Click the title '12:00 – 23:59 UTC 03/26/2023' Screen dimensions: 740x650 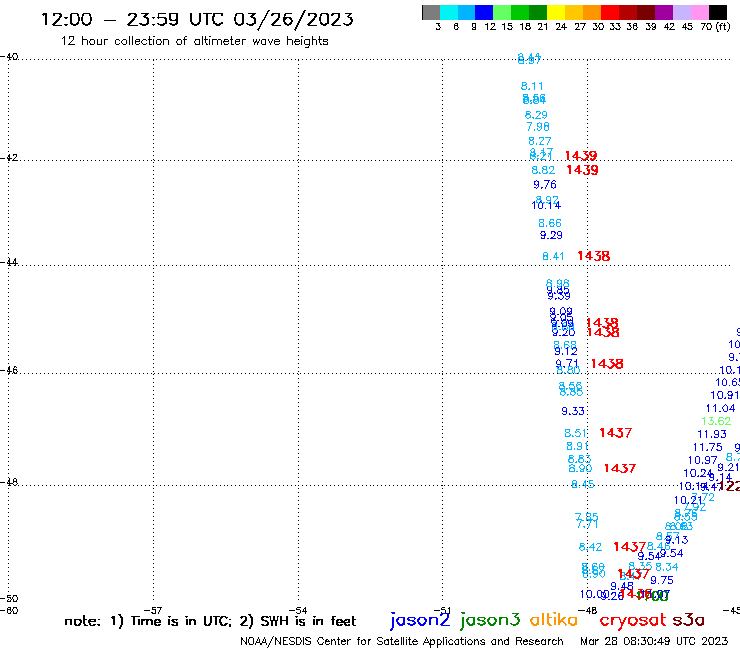point(197,19)
